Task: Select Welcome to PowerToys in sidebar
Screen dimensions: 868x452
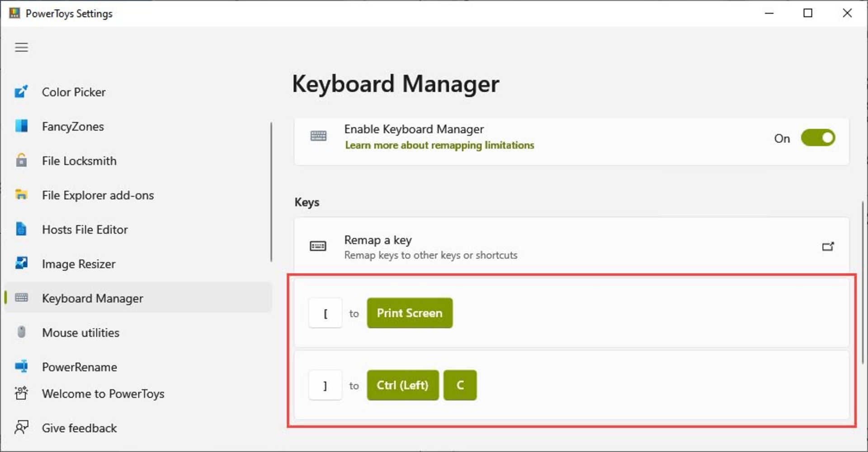Action: coord(103,394)
